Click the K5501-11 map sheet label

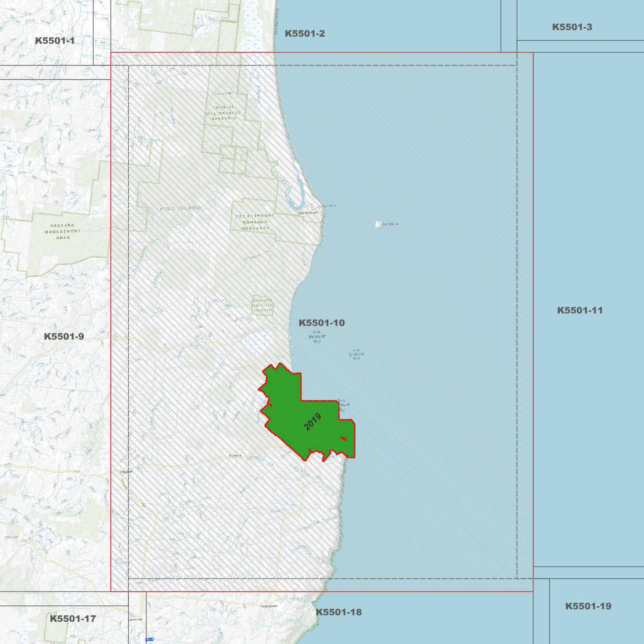pyautogui.click(x=580, y=310)
